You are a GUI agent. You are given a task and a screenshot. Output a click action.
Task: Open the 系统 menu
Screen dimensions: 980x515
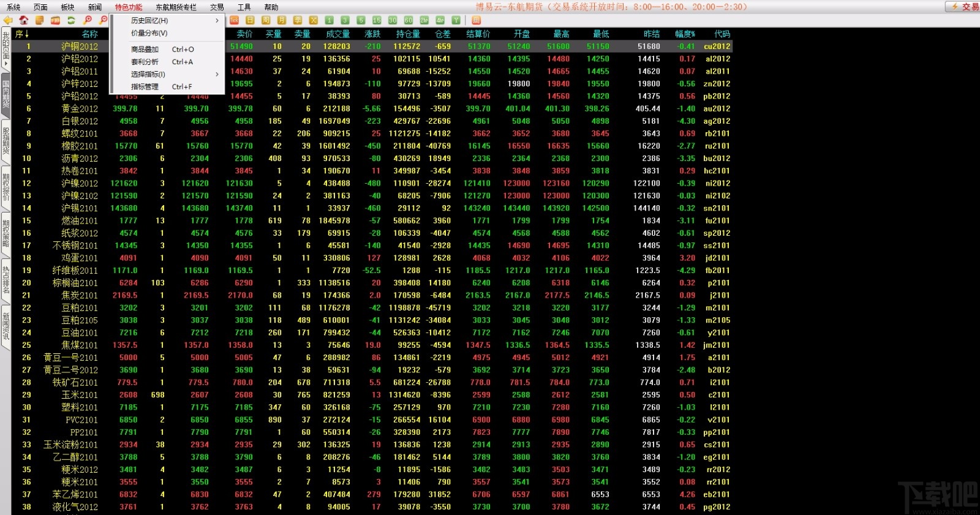tap(13, 7)
